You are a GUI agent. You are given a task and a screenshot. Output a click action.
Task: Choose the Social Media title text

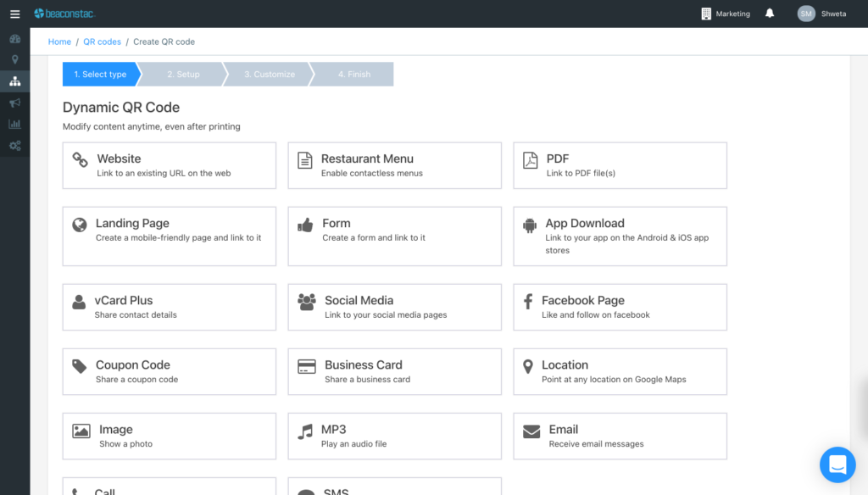click(x=359, y=300)
